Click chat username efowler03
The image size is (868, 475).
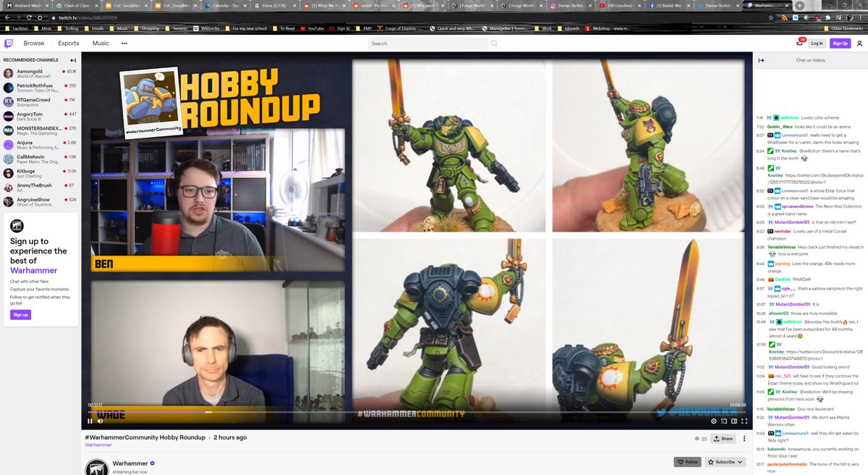tap(780, 313)
